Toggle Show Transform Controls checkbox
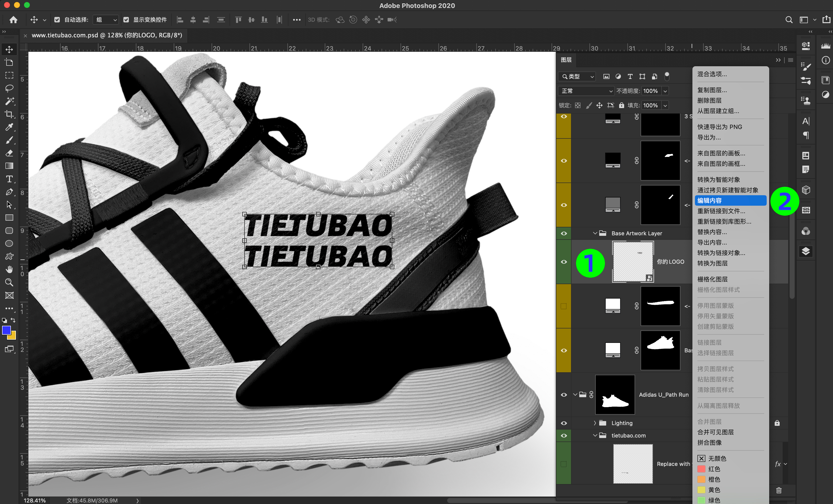Viewport: 833px width, 504px height. click(x=126, y=20)
